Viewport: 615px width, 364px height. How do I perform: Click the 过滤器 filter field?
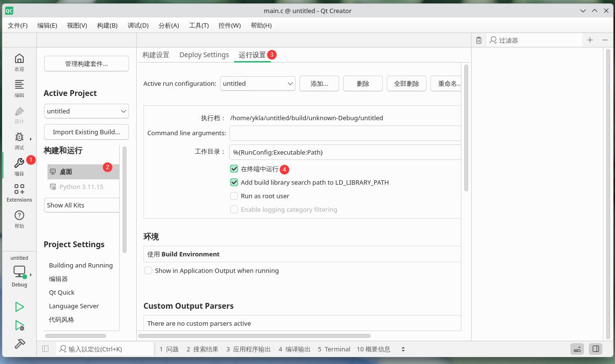534,40
